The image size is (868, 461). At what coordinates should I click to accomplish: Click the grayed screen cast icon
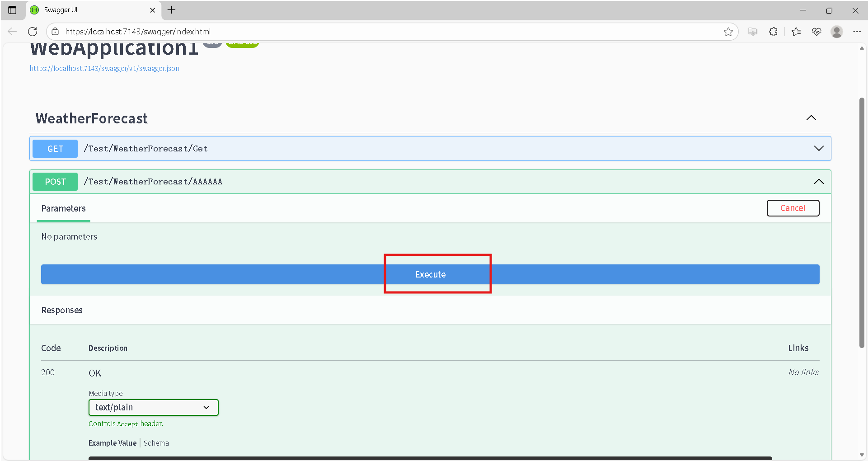(x=753, y=32)
